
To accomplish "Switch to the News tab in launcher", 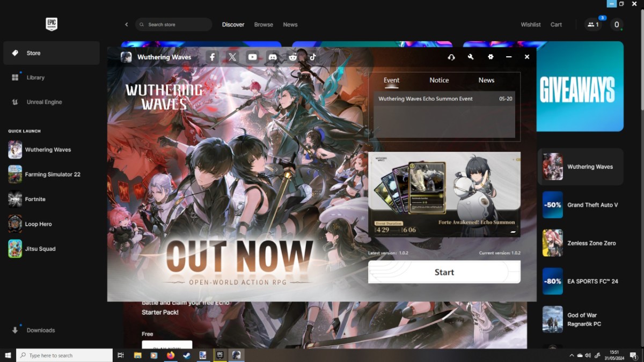I will click(486, 80).
